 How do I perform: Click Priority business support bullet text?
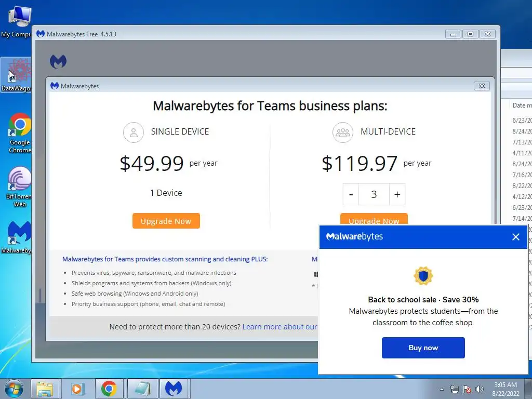[x=148, y=304]
